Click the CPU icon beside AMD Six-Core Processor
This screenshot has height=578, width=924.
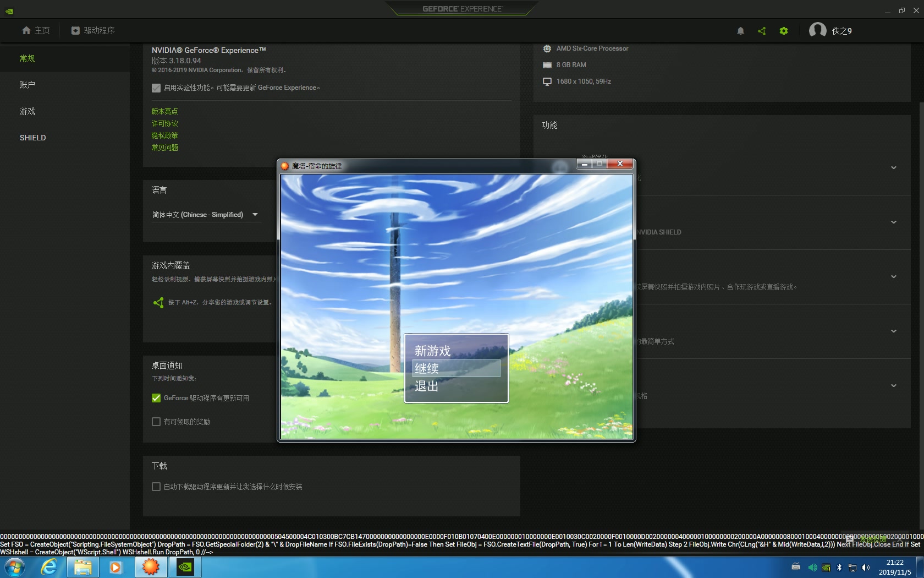[547, 48]
